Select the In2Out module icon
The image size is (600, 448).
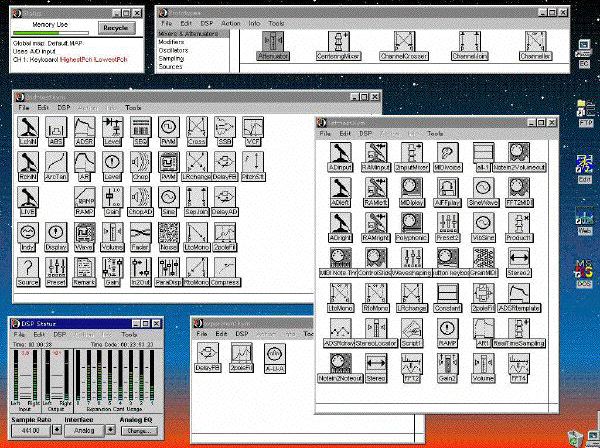[x=140, y=272]
